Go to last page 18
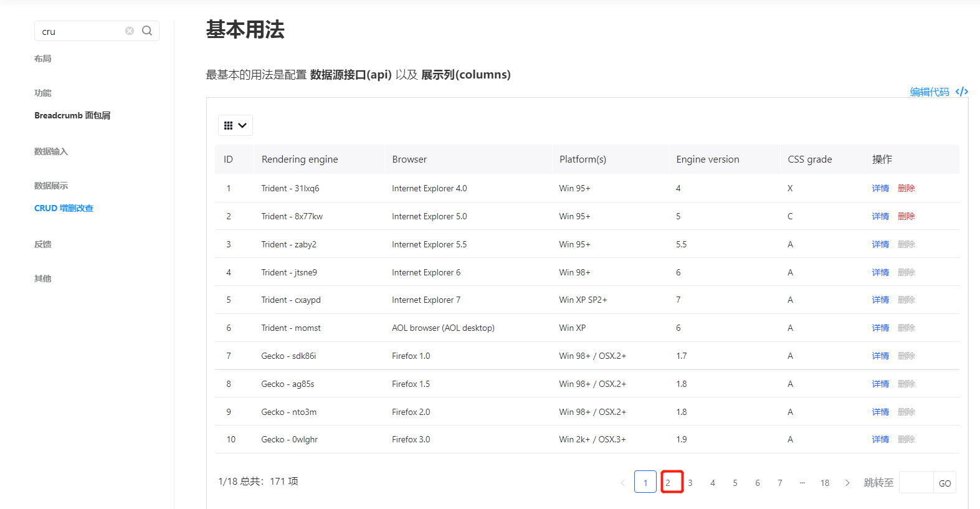Screen dimensions: 980x509 coord(825,482)
